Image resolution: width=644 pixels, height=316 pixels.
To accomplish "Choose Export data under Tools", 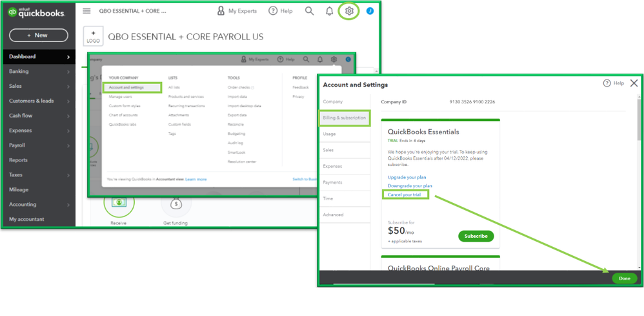I will (237, 115).
